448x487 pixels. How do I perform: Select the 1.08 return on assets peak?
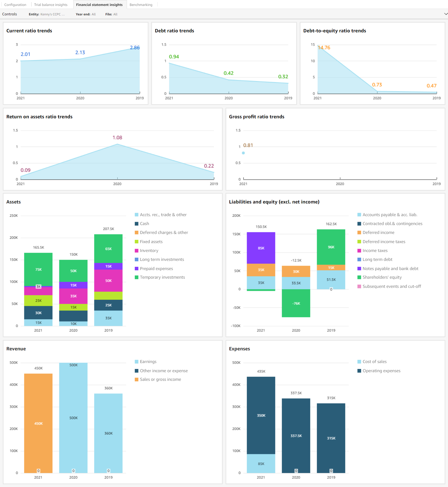(x=117, y=144)
